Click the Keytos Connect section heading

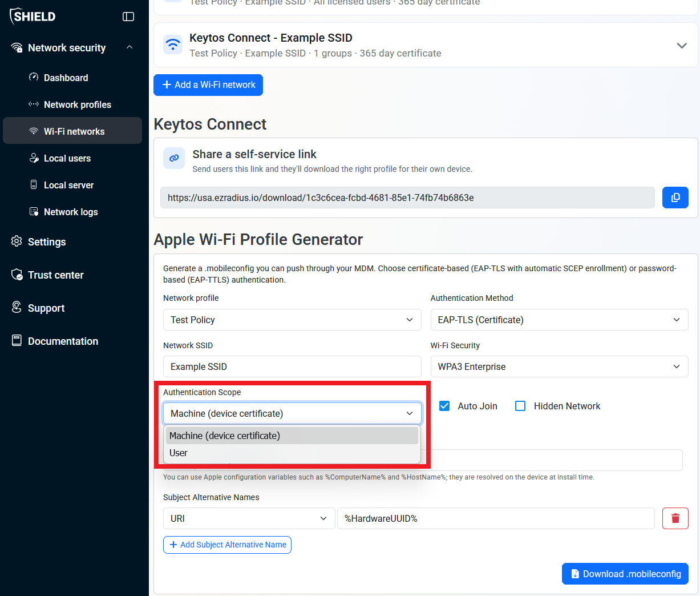(x=210, y=124)
